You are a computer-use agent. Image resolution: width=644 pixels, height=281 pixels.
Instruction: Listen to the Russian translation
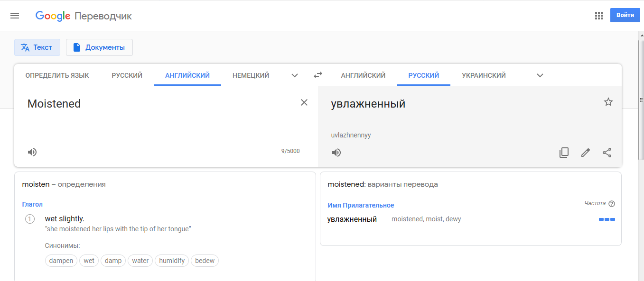(336, 153)
